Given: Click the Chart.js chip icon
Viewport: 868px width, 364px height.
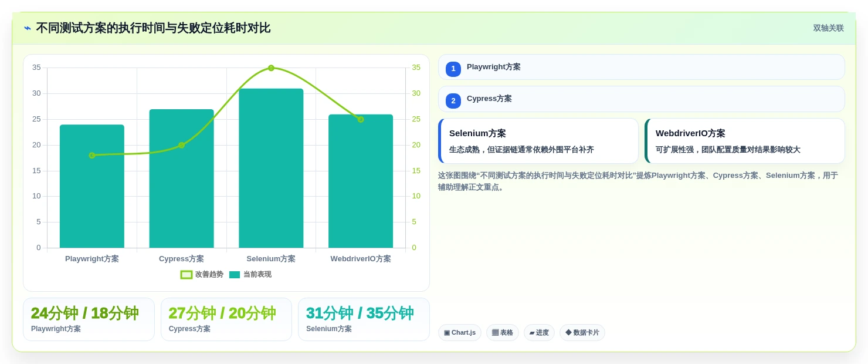Looking at the screenshot, I should (447, 333).
